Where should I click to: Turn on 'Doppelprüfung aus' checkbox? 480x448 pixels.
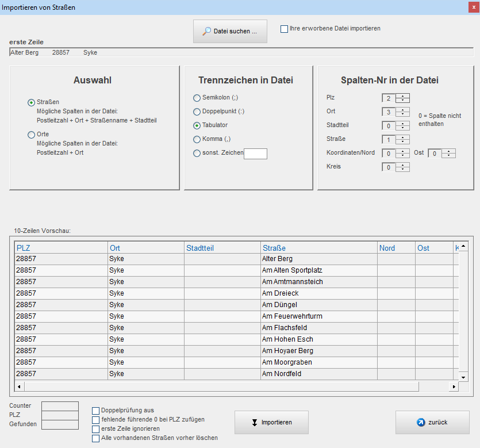(95, 411)
